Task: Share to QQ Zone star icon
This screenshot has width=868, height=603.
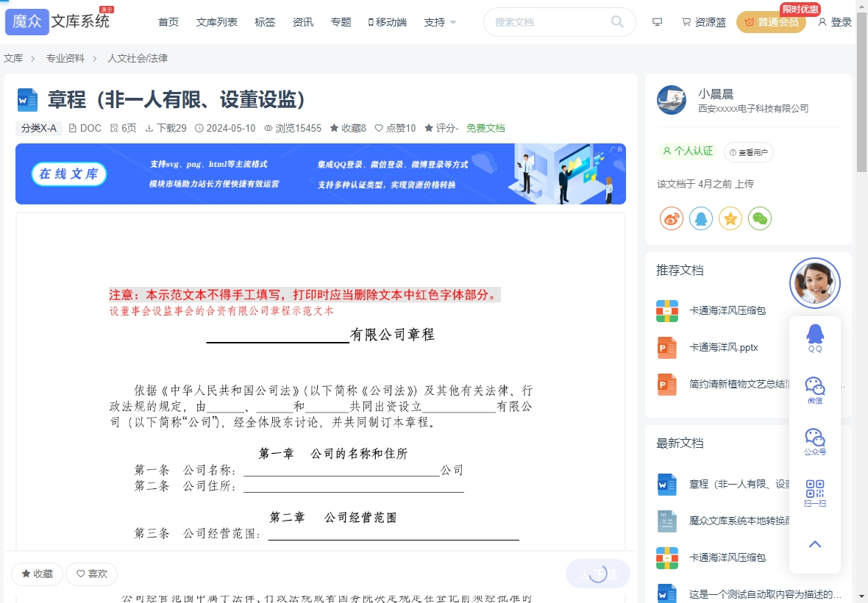Action: click(730, 218)
